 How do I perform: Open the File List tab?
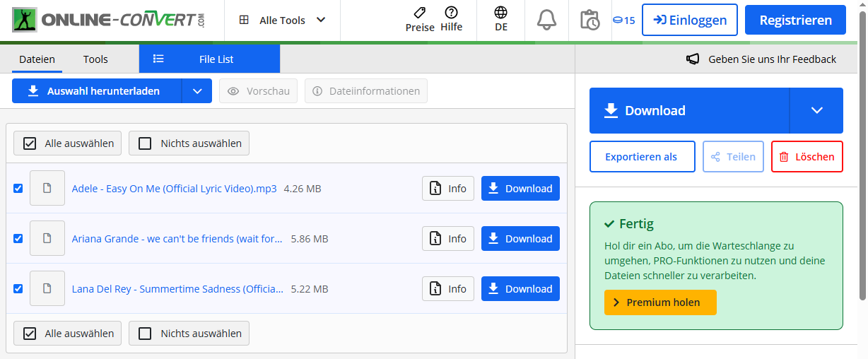click(209, 59)
